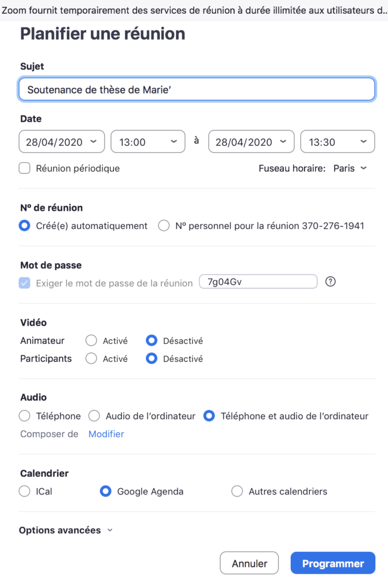Click the password help question mark icon

pyautogui.click(x=330, y=281)
